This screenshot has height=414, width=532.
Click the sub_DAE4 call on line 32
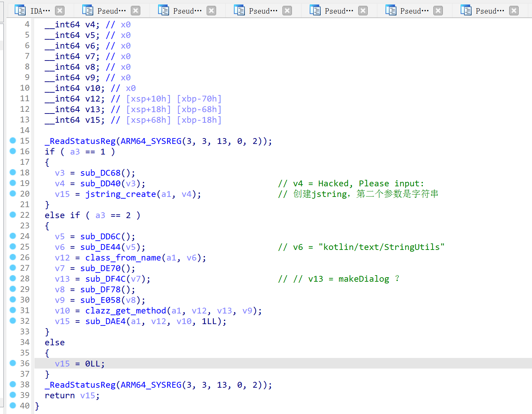(x=105, y=321)
